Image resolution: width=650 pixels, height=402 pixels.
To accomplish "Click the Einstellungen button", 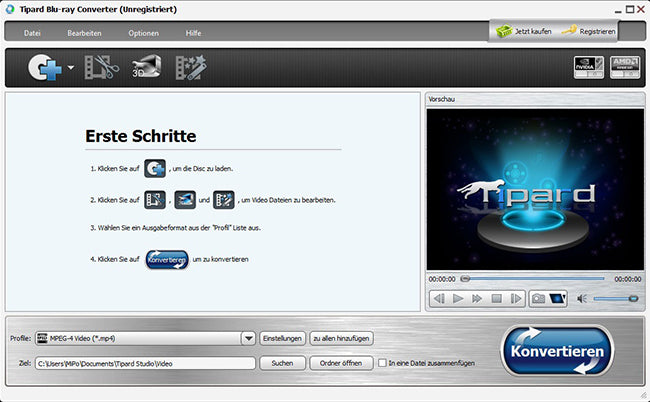I will pyautogui.click(x=282, y=338).
